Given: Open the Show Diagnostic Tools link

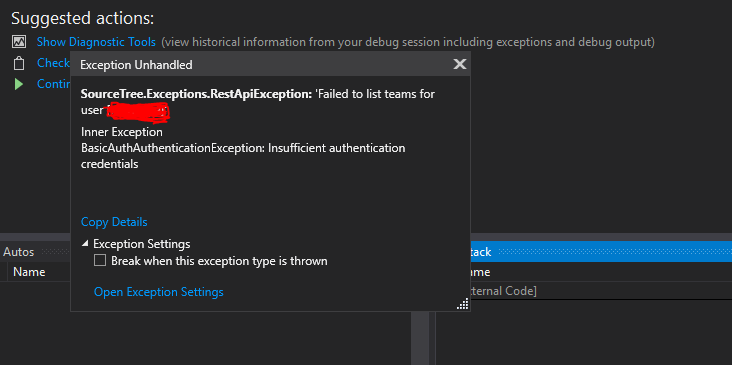Looking at the screenshot, I should tap(96, 42).
